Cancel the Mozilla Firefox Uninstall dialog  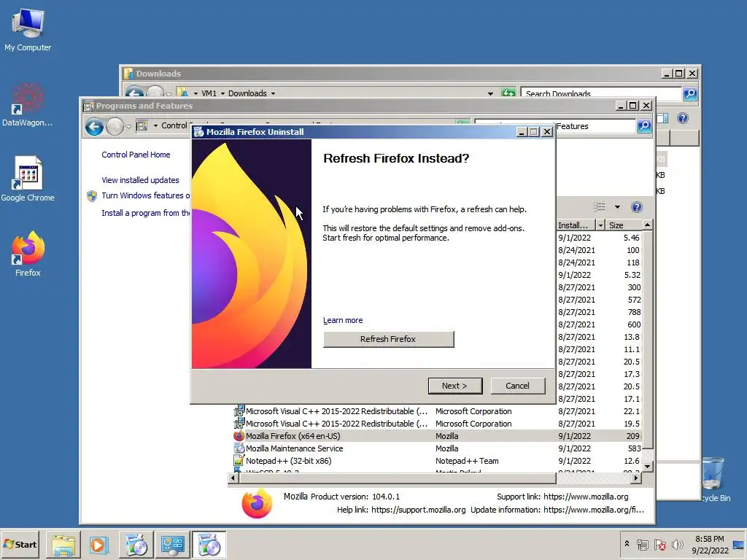(517, 386)
